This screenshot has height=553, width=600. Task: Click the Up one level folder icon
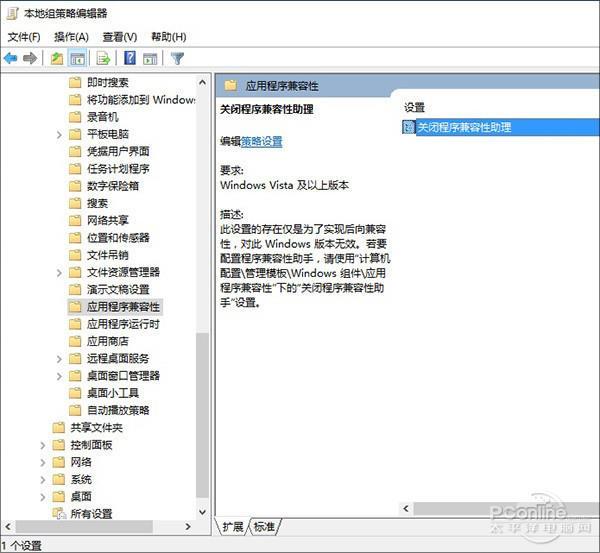coord(57,58)
